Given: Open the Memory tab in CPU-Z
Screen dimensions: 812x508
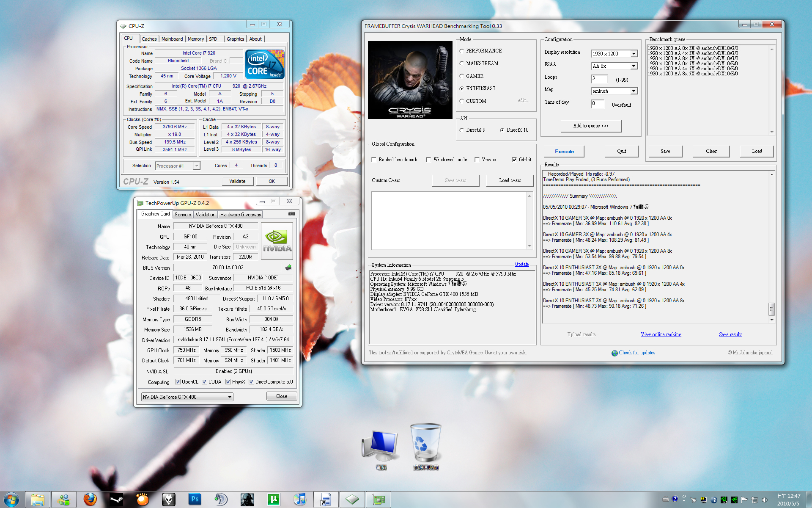Looking at the screenshot, I should click(196, 39).
